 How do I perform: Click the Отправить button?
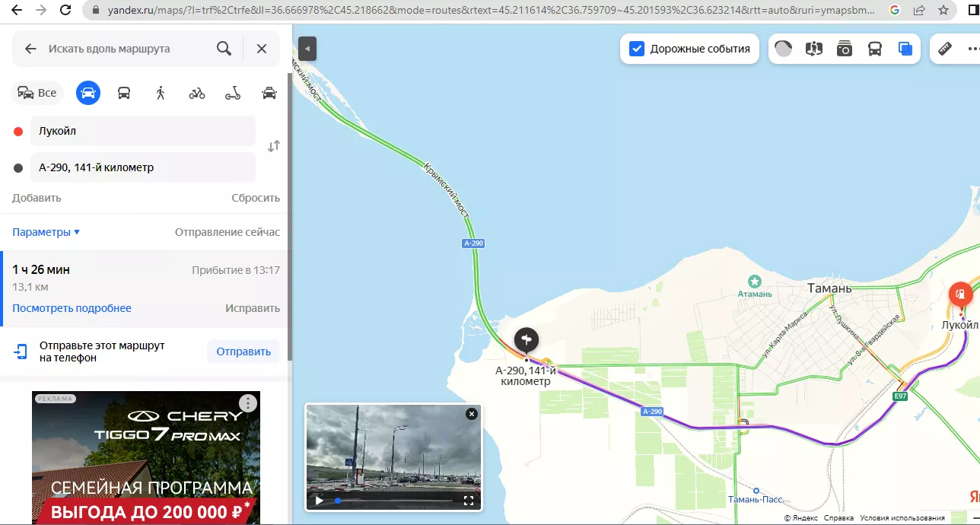click(x=243, y=352)
